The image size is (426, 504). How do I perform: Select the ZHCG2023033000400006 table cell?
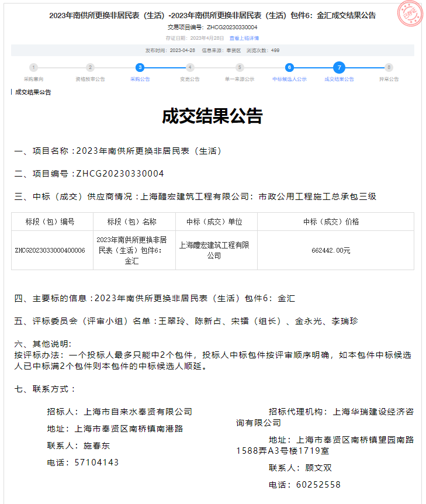pos(50,250)
